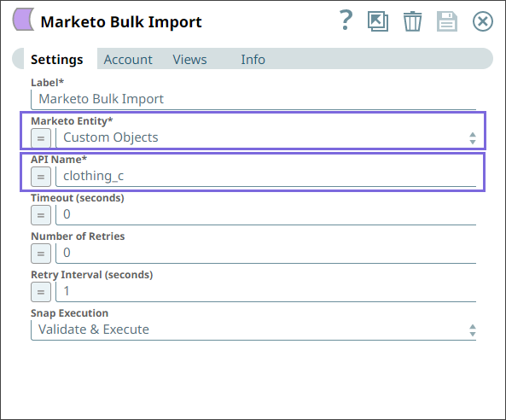Image resolution: width=506 pixels, height=420 pixels.
Task: Open the Info tab
Action: coord(253,60)
